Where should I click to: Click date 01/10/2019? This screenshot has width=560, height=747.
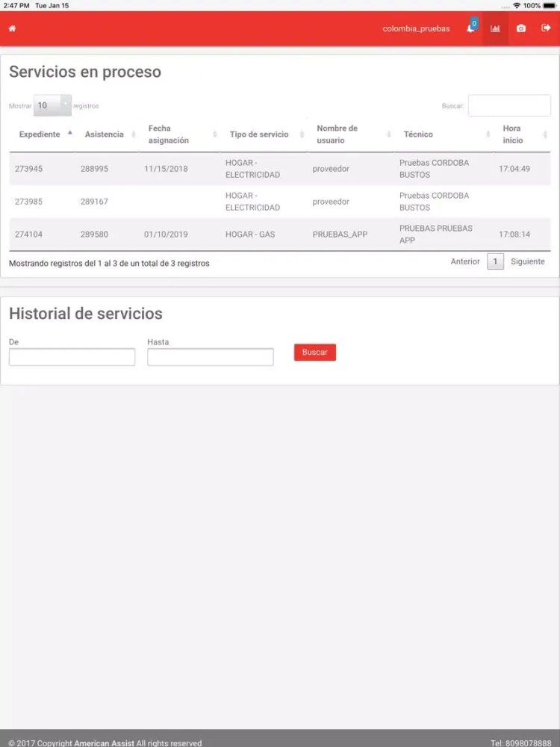click(x=166, y=235)
